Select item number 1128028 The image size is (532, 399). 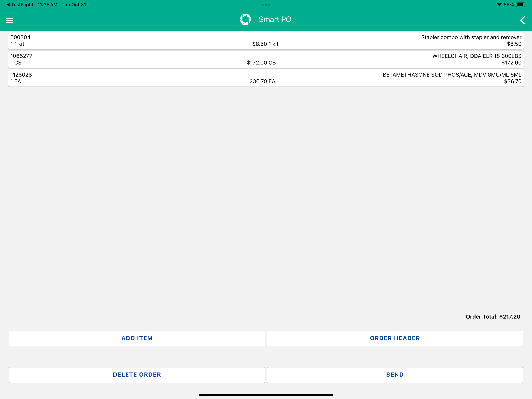pos(21,75)
